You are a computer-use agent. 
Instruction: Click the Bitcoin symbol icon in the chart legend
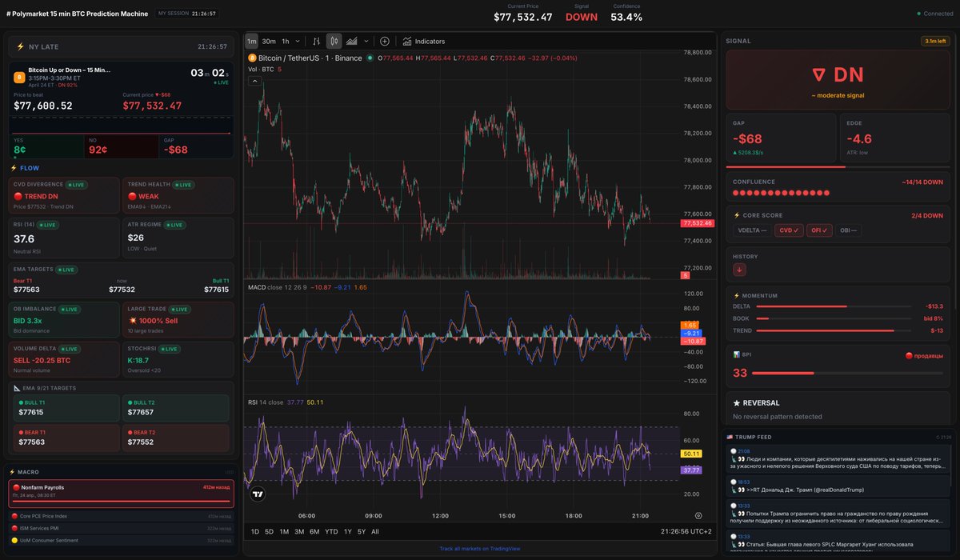coord(251,58)
